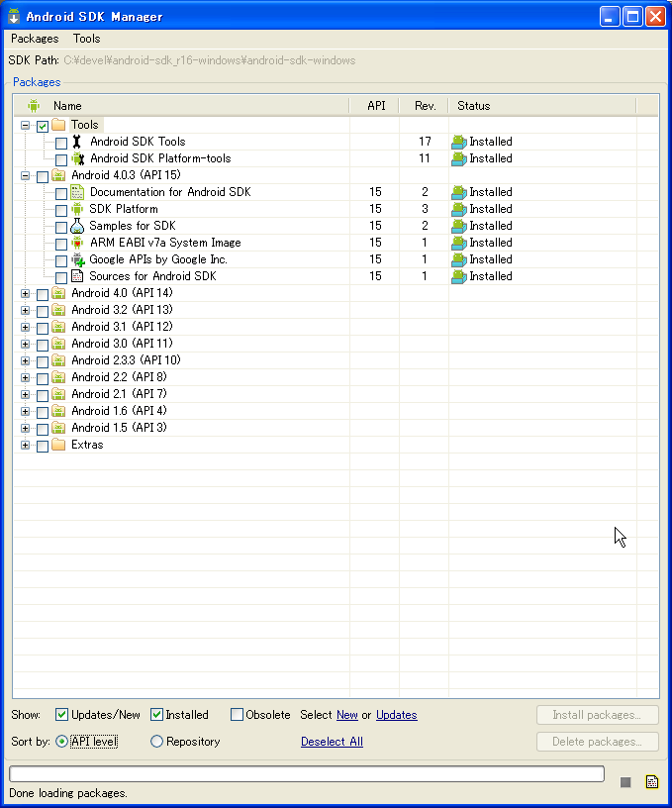Click the Name column header
Image resolution: width=672 pixels, height=808 pixels.
click(182, 106)
